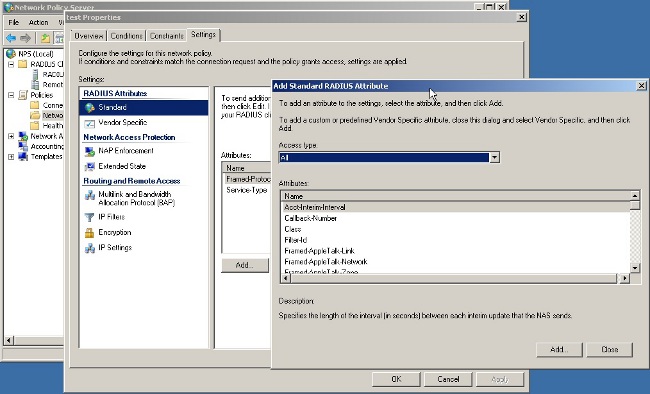This screenshot has width=650, height=394.
Task: Click Close in the RADIUS Attribute dialog
Action: pos(609,350)
